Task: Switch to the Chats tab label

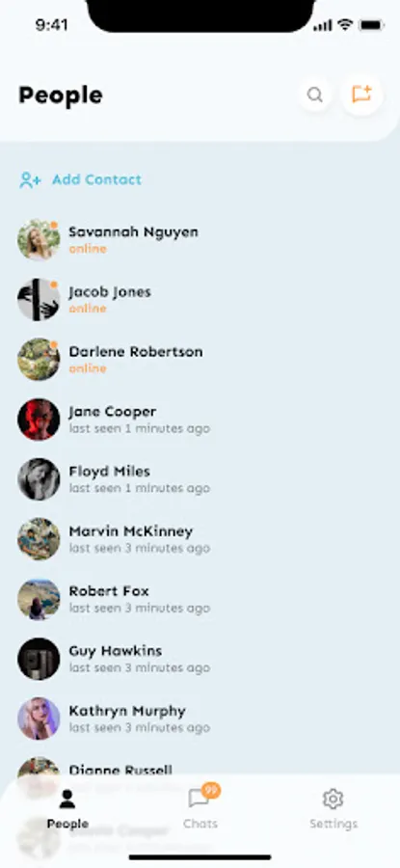Action: (200, 824)
